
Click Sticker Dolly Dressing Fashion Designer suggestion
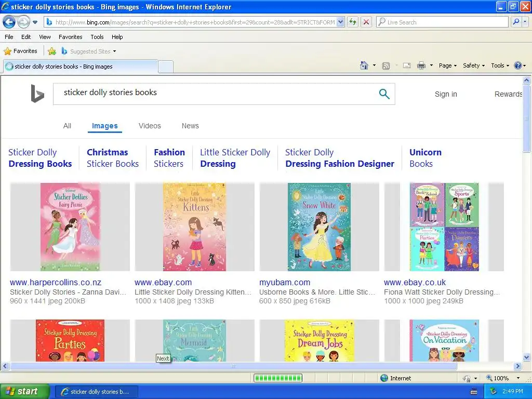(x=340, y=158)
